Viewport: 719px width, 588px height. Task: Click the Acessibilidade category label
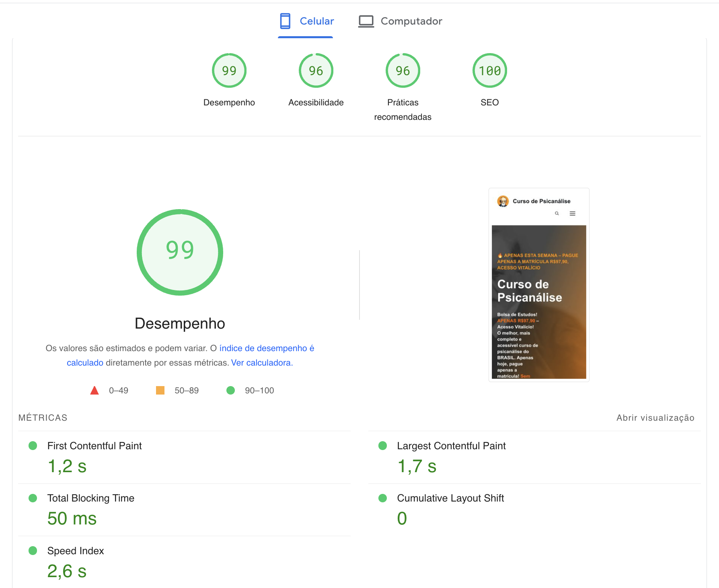[316, 103]
